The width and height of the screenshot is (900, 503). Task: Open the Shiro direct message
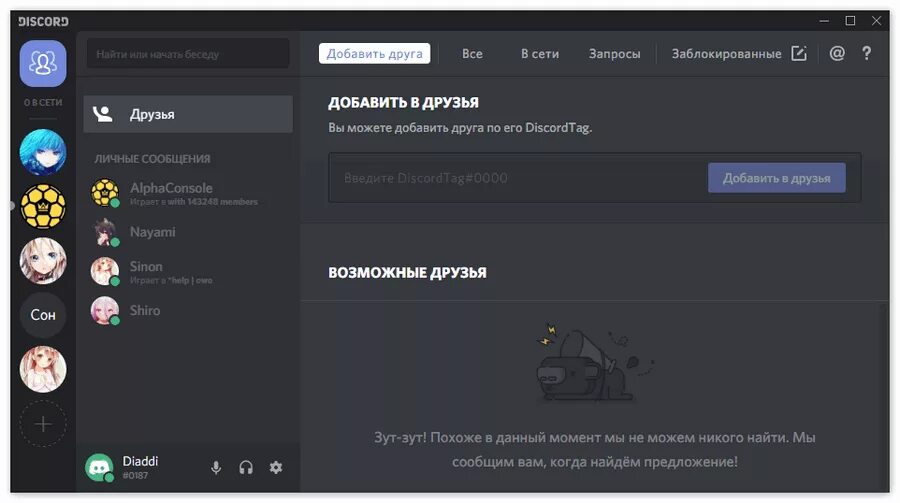point(188,311)
